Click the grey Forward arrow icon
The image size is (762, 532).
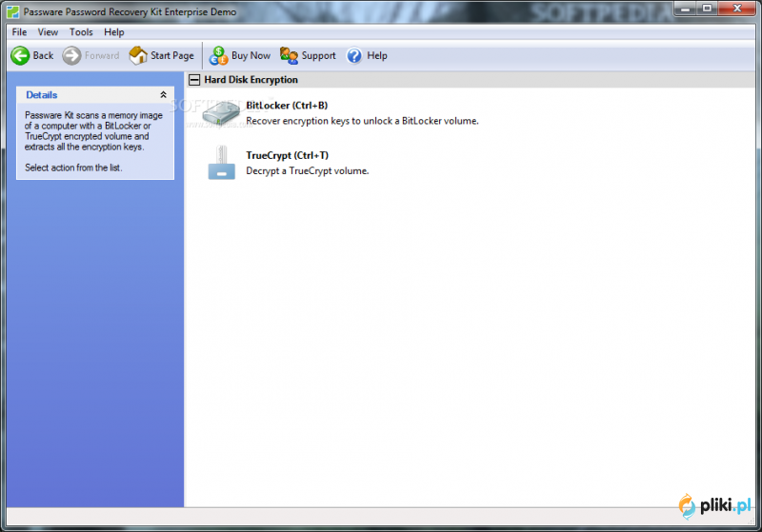click(71, 56)
